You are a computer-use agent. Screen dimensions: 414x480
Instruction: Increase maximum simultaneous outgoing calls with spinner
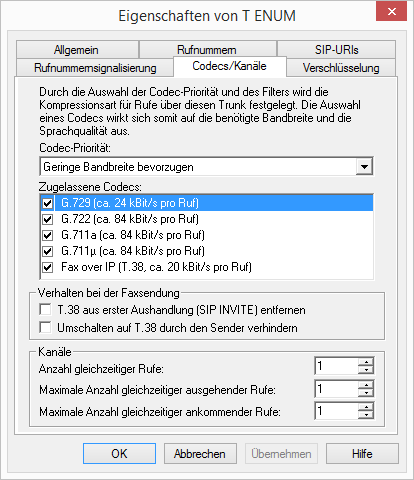coord(366,385)
